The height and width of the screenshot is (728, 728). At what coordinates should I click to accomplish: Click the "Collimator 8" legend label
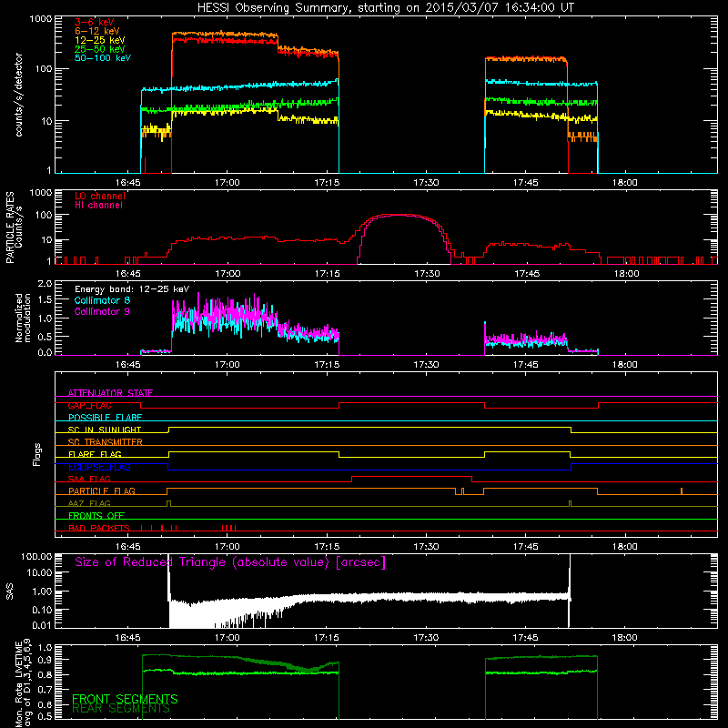(102, 300)
